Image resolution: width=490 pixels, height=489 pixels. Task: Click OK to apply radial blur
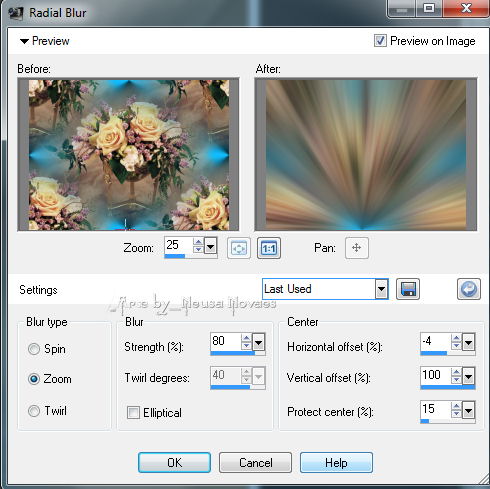tap(174, 463)
